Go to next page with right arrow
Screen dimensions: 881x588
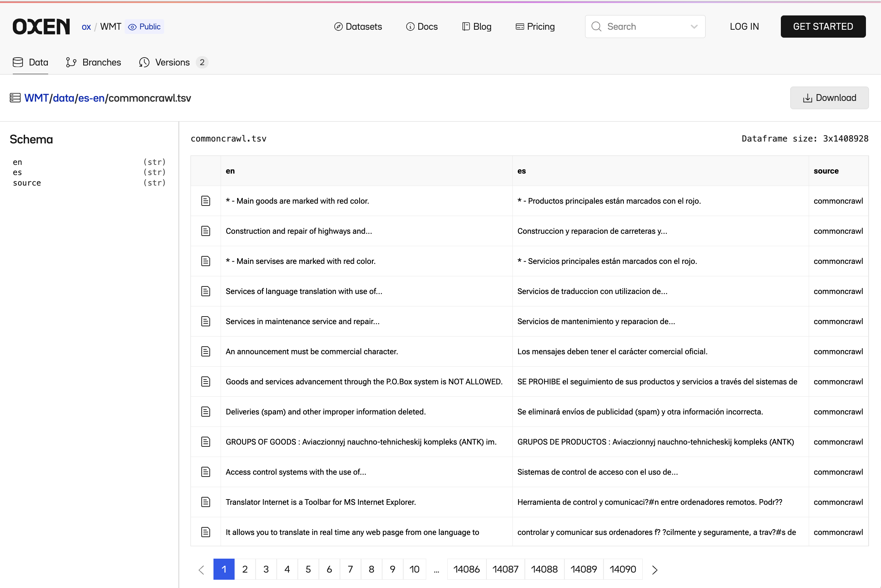pyautogui.click(x=655, y=570)
